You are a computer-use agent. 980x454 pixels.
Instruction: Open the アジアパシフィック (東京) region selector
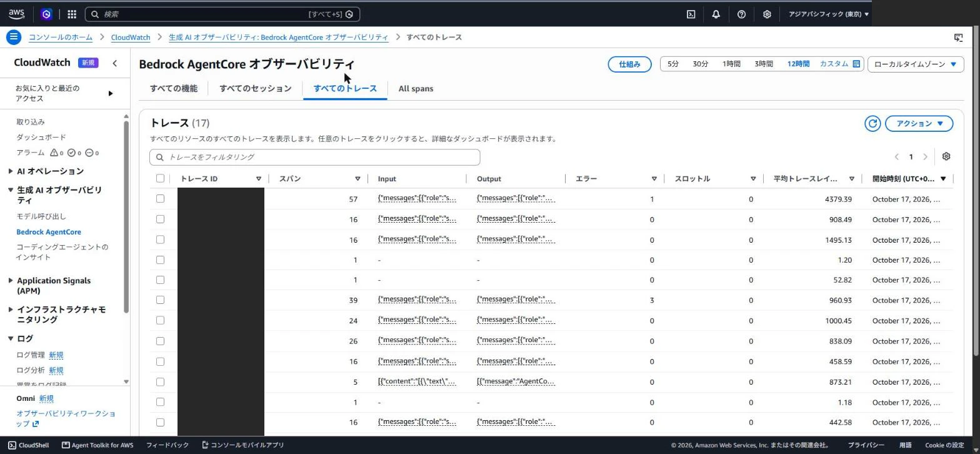828,14
